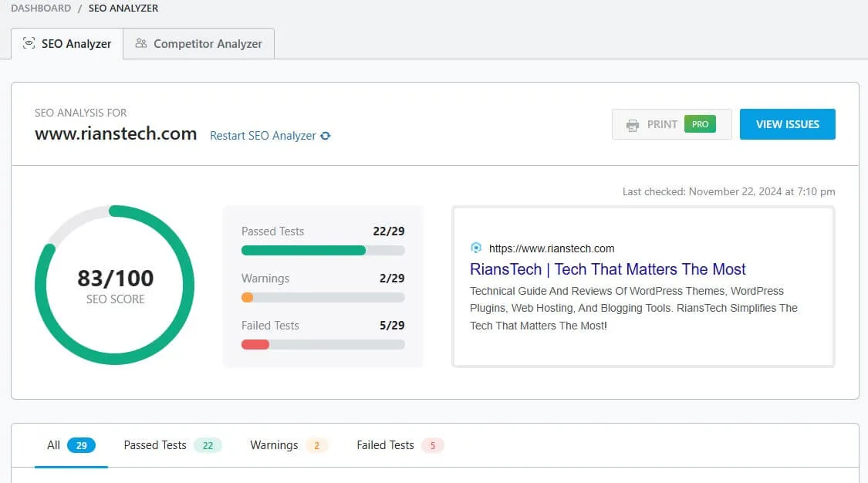
Task: Click the globe favicon beside the rianstech URL
Action: click(x=477, y=248)
